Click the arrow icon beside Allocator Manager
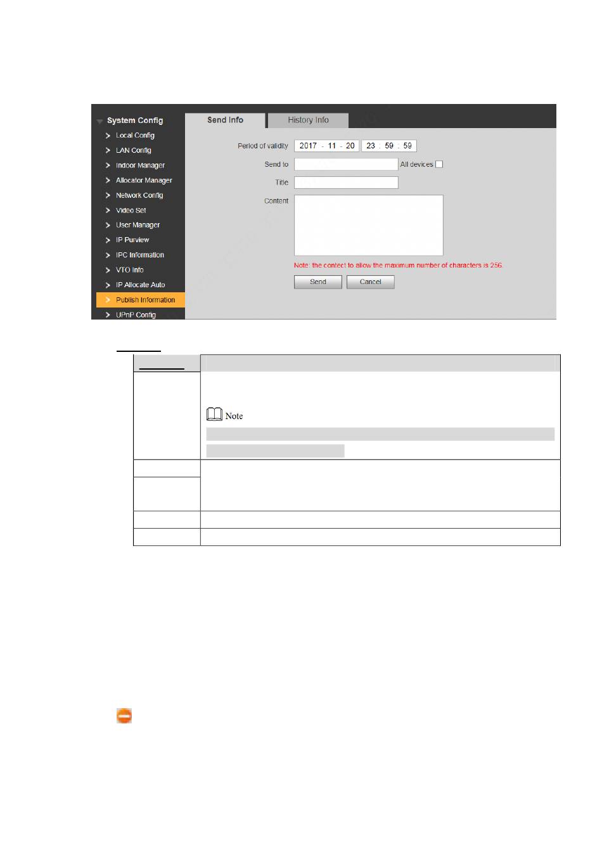602x868 pixels. pyautogui.click(x=108, y=180)
